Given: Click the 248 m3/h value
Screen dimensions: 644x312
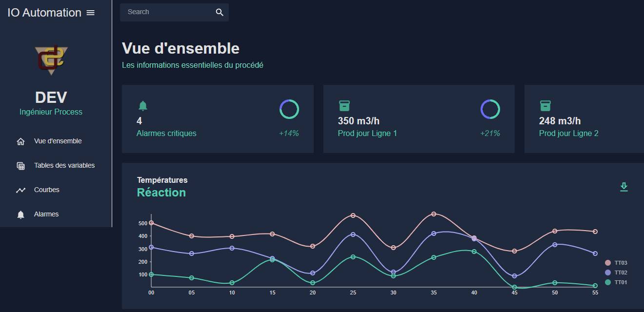Looking at the screenshot, I should [560, 121].
